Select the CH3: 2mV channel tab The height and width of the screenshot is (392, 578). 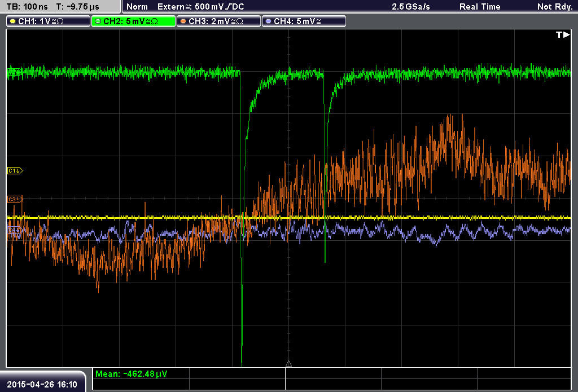pyautogui.click(x=218, y=21)
